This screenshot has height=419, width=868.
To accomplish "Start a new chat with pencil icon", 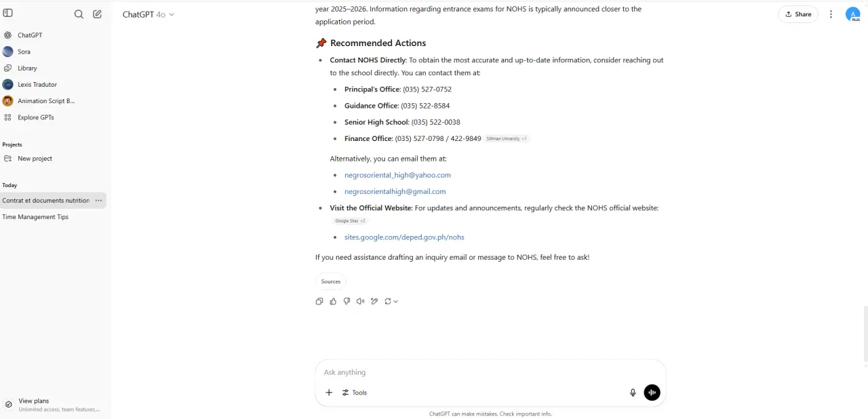I will tap(98, 14).
